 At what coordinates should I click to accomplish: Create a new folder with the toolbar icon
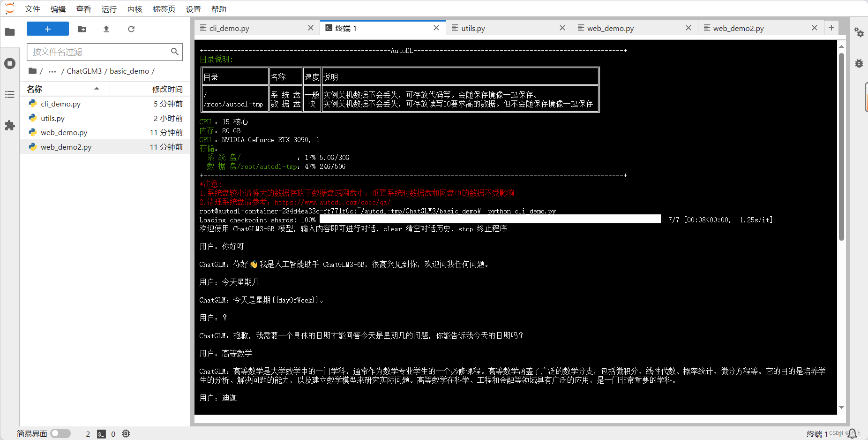[x=82, y=29]
